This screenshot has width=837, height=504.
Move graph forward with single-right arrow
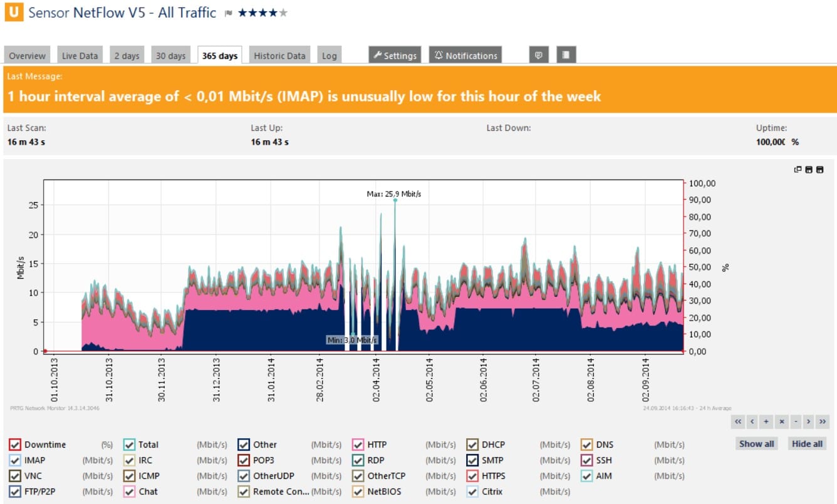(809, 421)
